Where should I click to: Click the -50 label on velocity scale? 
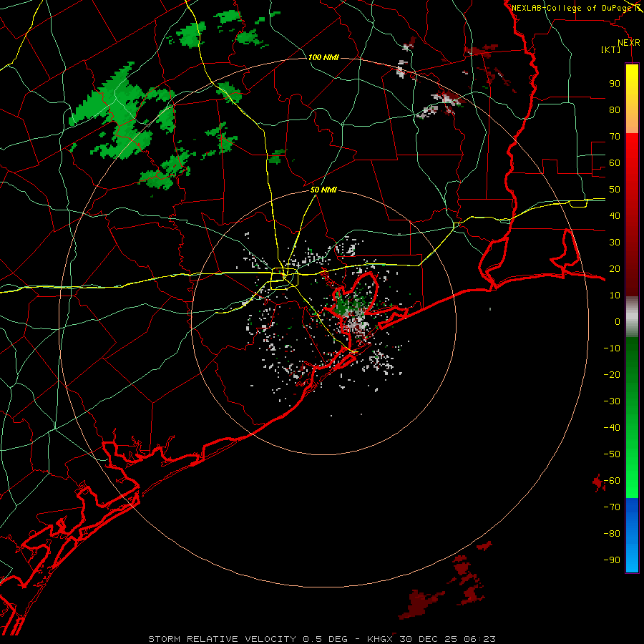coord(612,454)
